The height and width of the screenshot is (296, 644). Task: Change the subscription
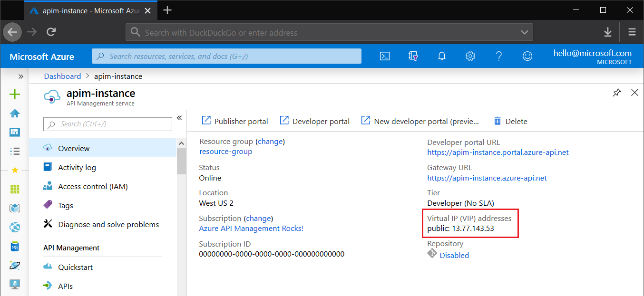pyautogui.click(x=258, y=218)
